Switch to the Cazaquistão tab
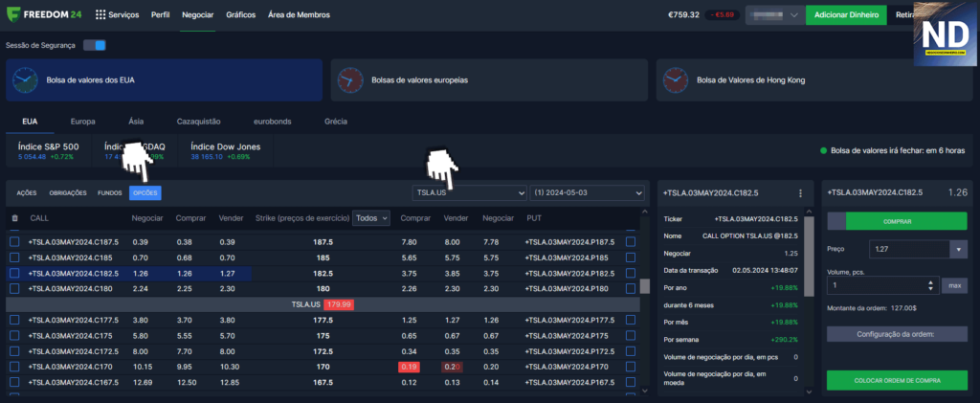This screenshot has height=403, width=980. tap(199, 122)
